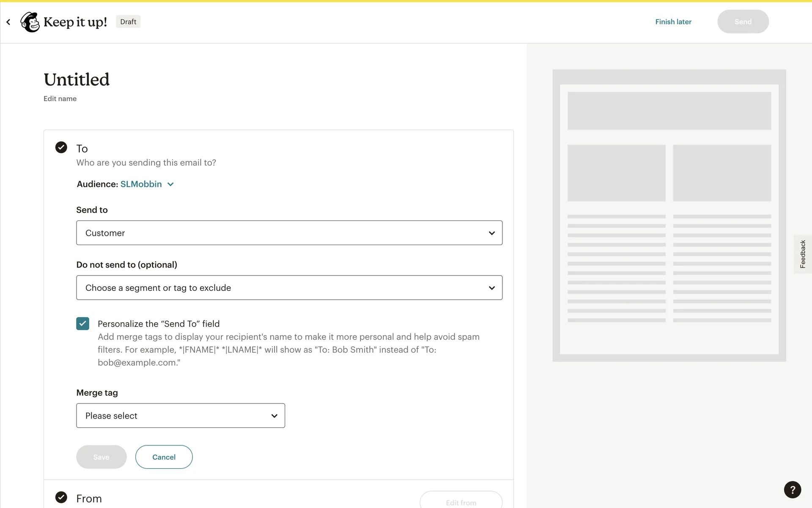
Task: Click the Finish later link
Action: click(673, 22)
